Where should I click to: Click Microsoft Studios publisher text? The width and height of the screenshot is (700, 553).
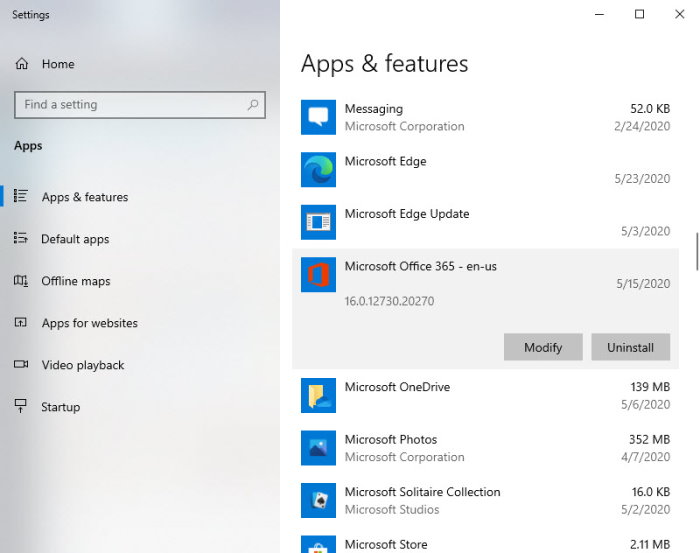point(392,510)
